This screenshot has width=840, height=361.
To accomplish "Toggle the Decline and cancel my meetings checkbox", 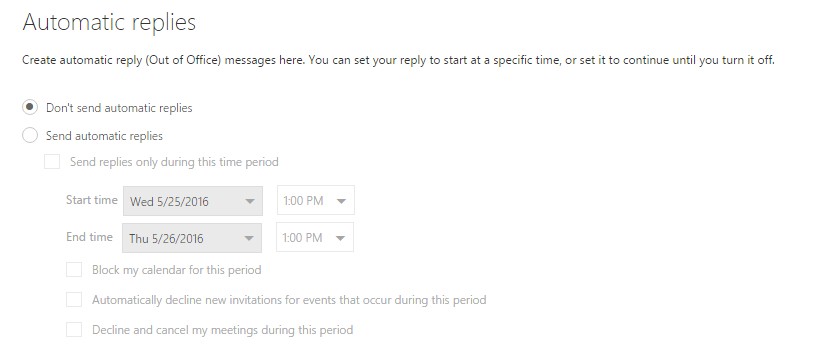I will 74,329.
